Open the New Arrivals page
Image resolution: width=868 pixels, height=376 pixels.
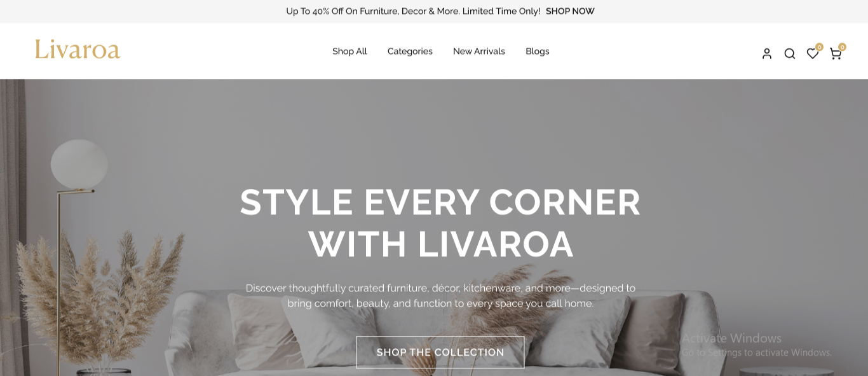479,51
